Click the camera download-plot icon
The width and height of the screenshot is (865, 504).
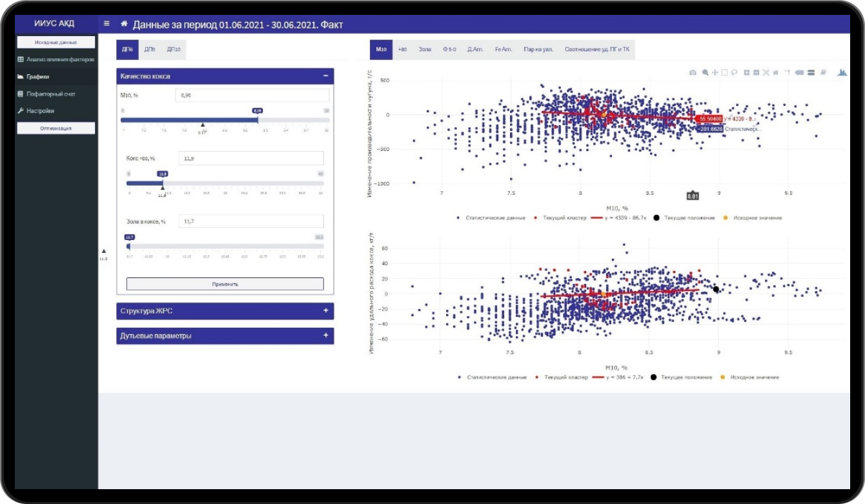tap(693, 73)
